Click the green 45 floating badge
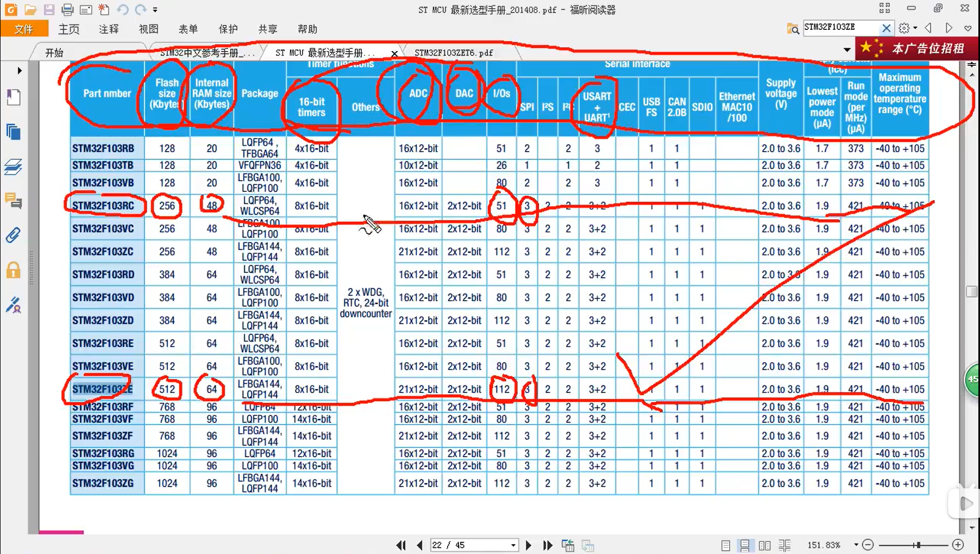The width and height of the screenshot is (980, 554). [x=972, y=379]
